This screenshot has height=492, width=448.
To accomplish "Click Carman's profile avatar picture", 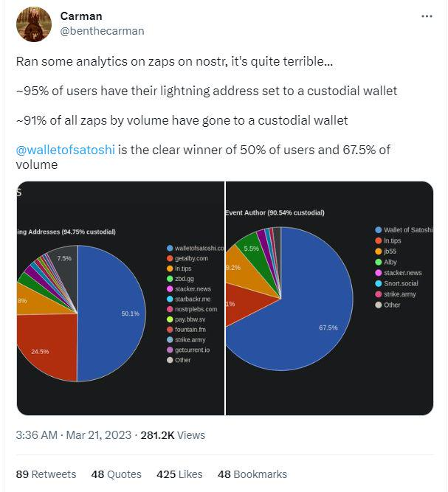I will click(34, 24).
